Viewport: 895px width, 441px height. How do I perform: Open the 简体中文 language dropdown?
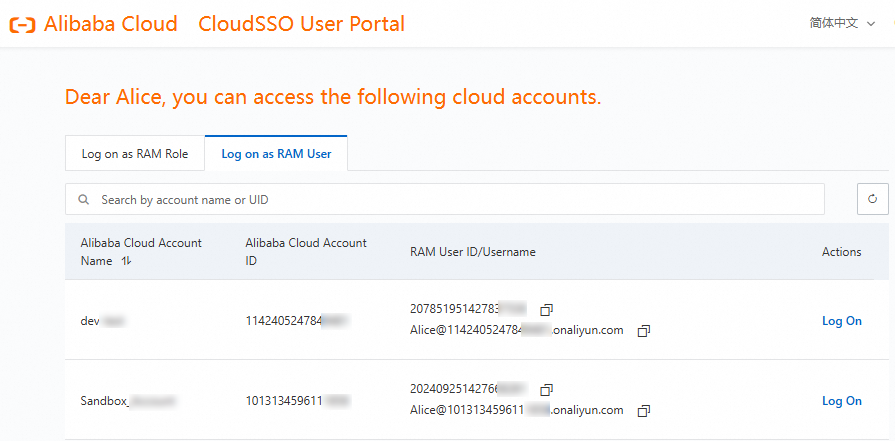tap(842, 24)
